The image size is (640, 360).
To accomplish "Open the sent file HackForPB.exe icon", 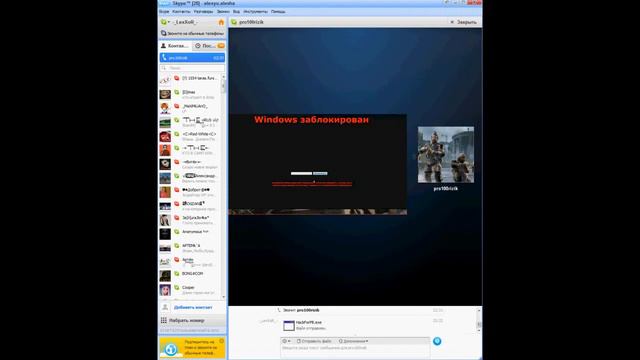I will coord(289,325).
